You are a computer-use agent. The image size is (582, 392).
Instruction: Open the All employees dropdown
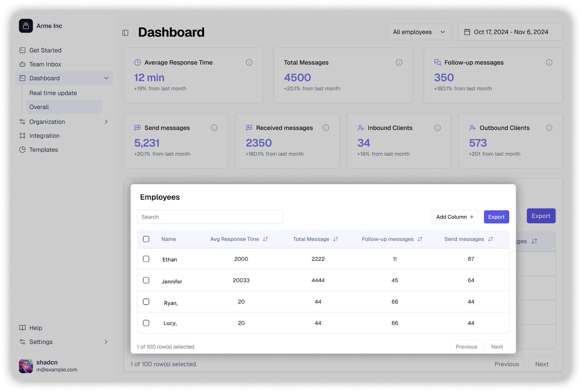(x=419, y=32)
